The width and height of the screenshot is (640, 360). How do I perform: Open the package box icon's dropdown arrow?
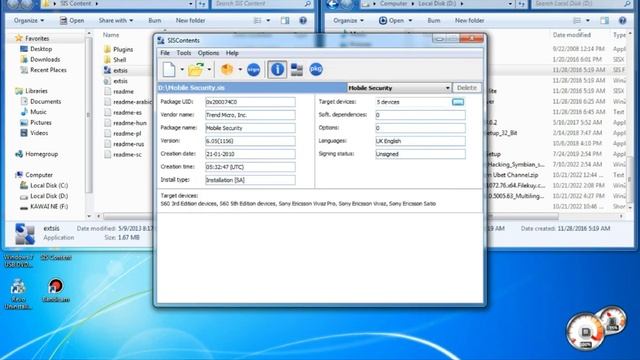point(240,69)
